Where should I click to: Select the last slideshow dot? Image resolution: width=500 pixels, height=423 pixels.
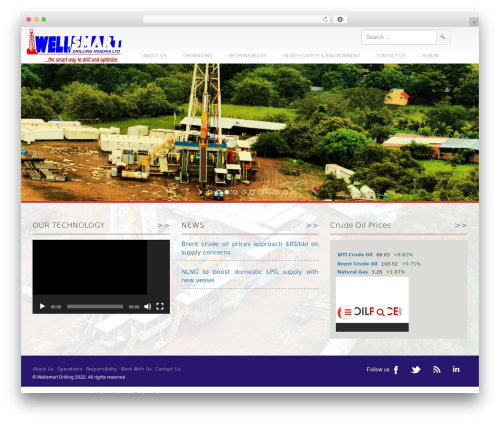tap(285, 192)
